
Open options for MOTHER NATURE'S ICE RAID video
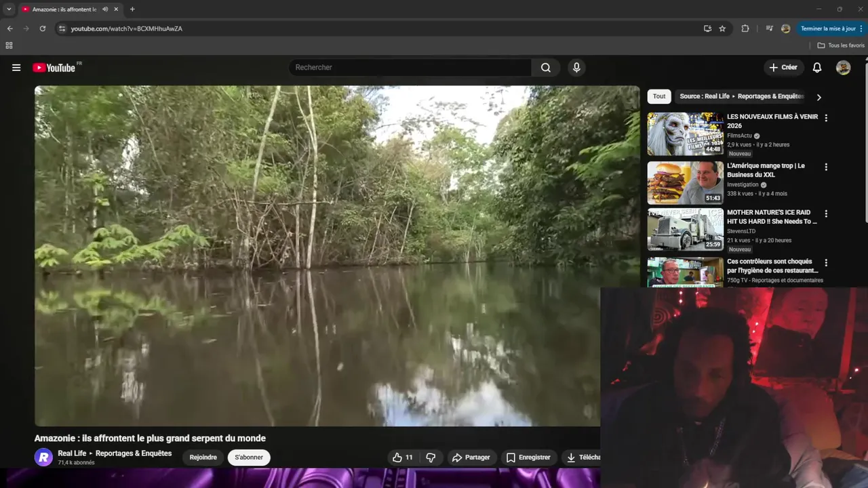[826, 213]
